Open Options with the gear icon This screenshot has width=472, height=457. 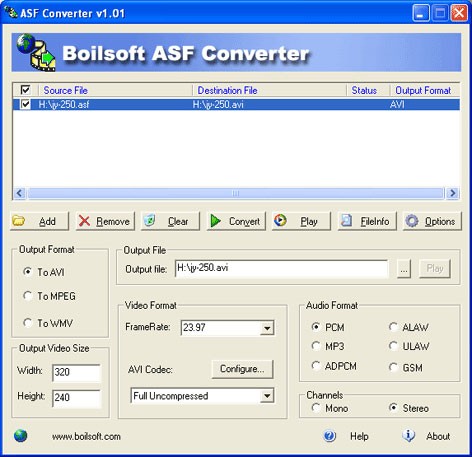coord(432,221)
